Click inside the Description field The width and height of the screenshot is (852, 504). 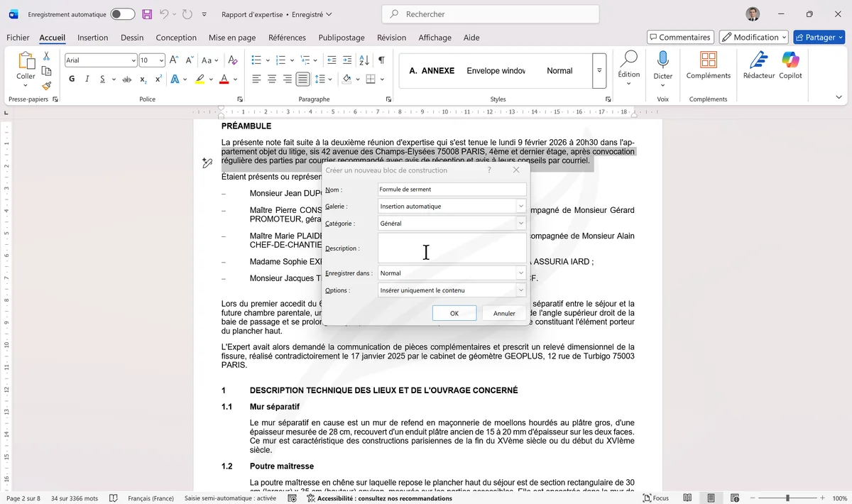[x=452, y=248]
